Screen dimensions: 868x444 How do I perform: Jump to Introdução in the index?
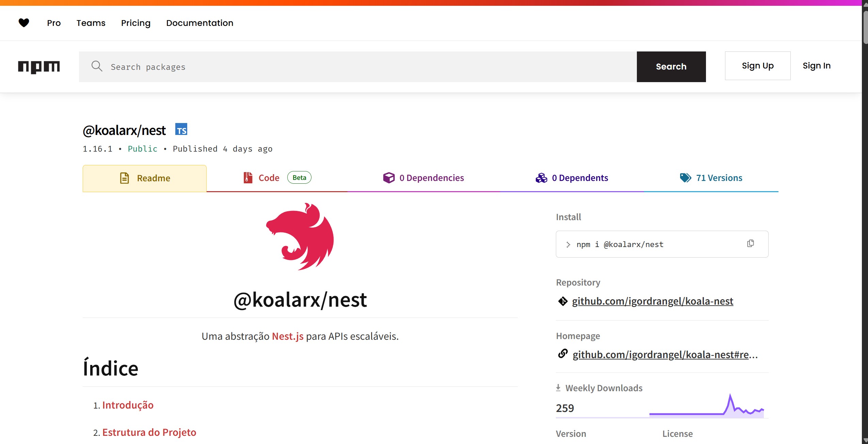coord(128,405)
